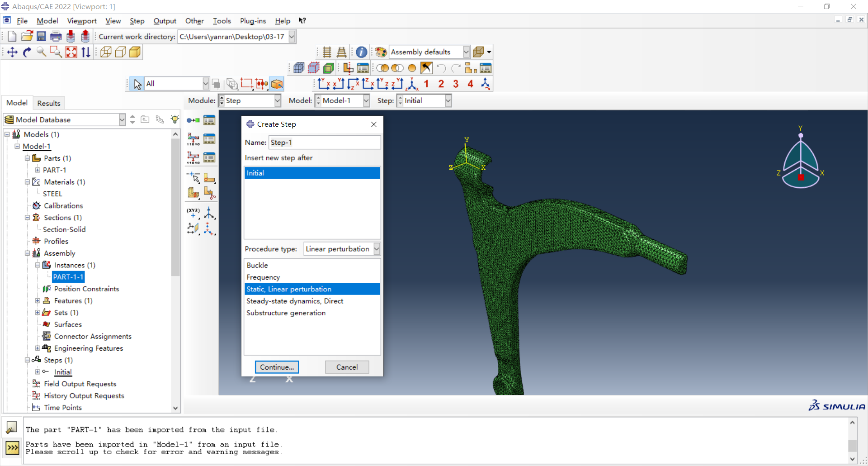Select Steady-state dynamics, Direct procedure
Image resolution: width=868 pixels, height=466 pixels.
[x=312, y=301]
